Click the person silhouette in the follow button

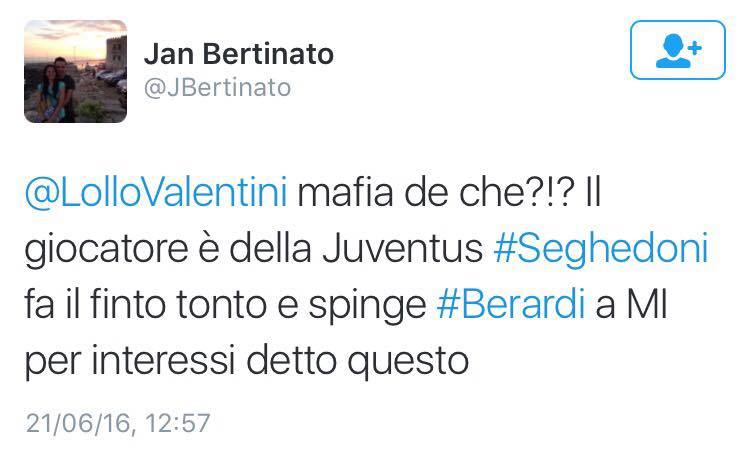(x=669, y=53)
